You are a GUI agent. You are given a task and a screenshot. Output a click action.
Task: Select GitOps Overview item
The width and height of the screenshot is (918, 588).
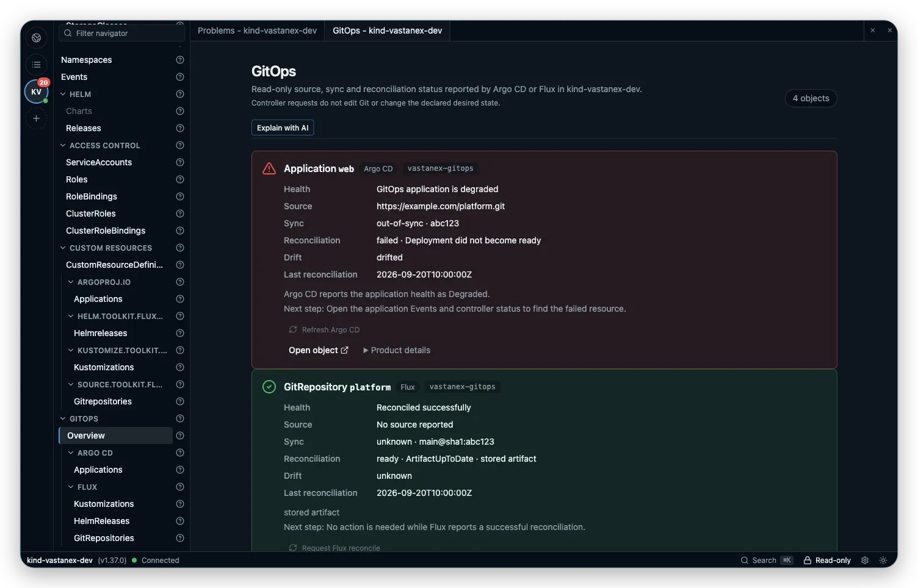point(116,436)
